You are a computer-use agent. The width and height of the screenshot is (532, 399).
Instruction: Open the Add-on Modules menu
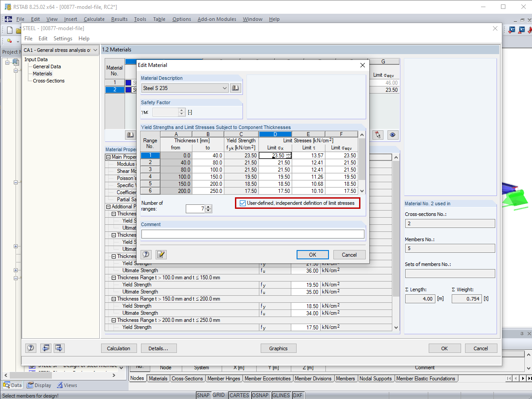click(217, 19)
